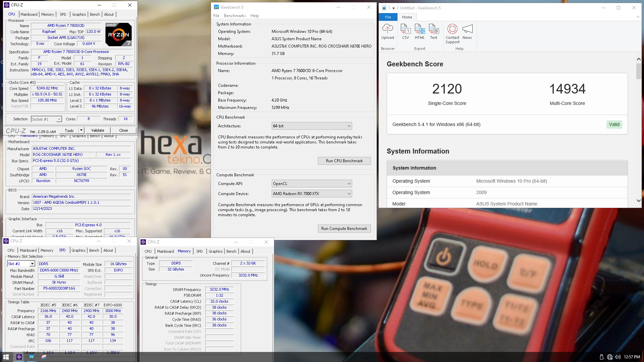Click the single-core score 2120
Screen dimensions: 644x362
pos(447,89)
